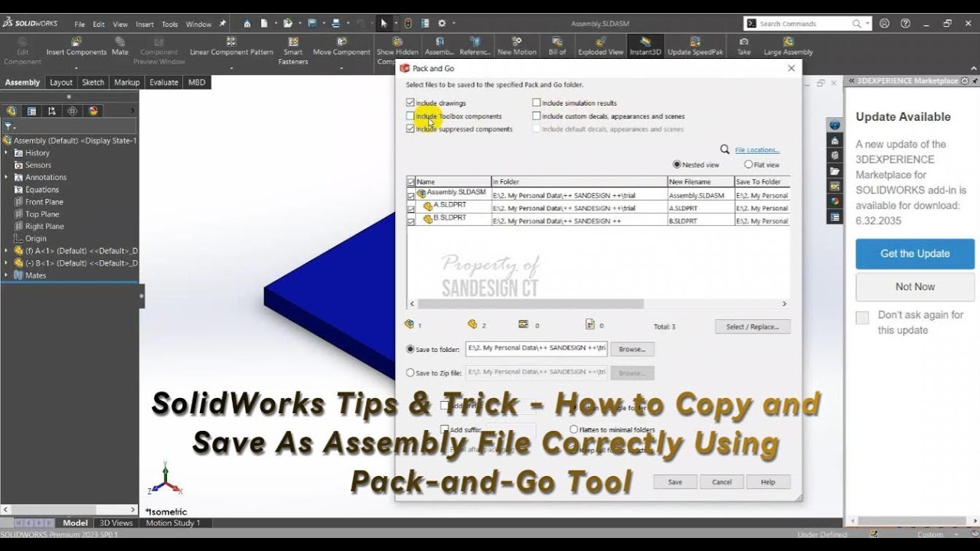The height and width of the screenshot is (551, 980).
Task: Click the Large Assembly Settings icon
Action: (788, 41)
